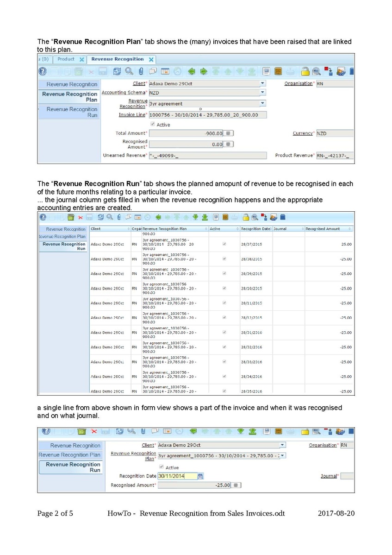This screenshot has width=392, height=555.
Task: Click the magnifier Find icon in top toolbar
Action: 129,71
